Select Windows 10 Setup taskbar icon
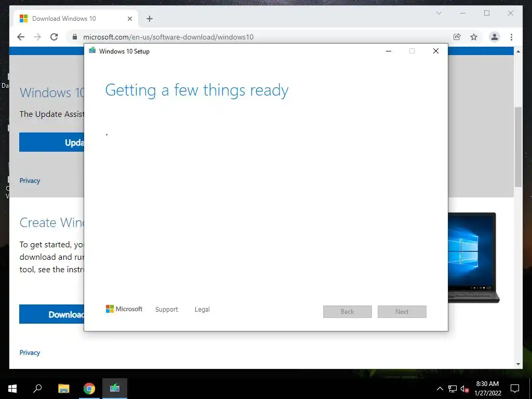Screen dimensions: 532x399 115,389
